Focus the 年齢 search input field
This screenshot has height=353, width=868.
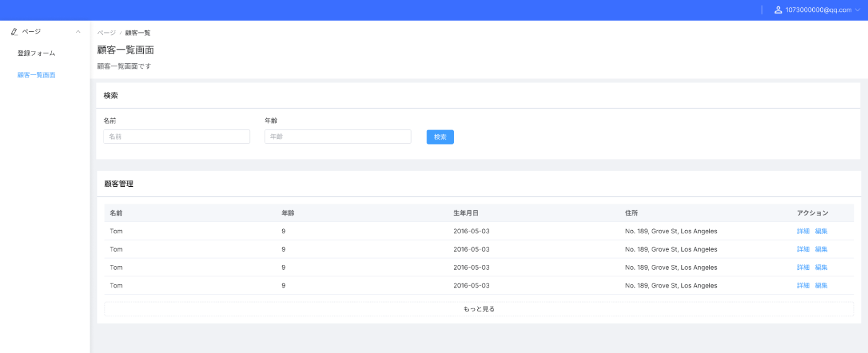[338, 136]
